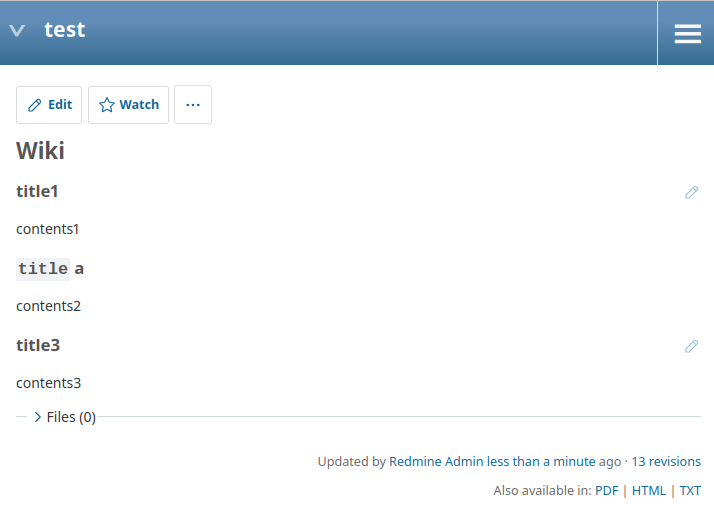Click the contents3 paragraph
This screenshot has height=522, width=714.
tap(49, 383)
